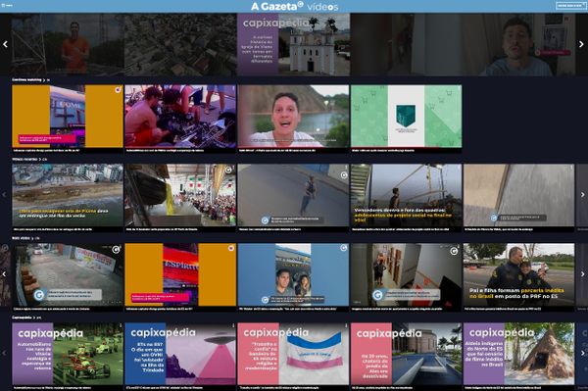Image resolution: width=588 pixels, height=391 pixels.
Task: Click the A Gazeta videos logo
Action: click(294, 7)
